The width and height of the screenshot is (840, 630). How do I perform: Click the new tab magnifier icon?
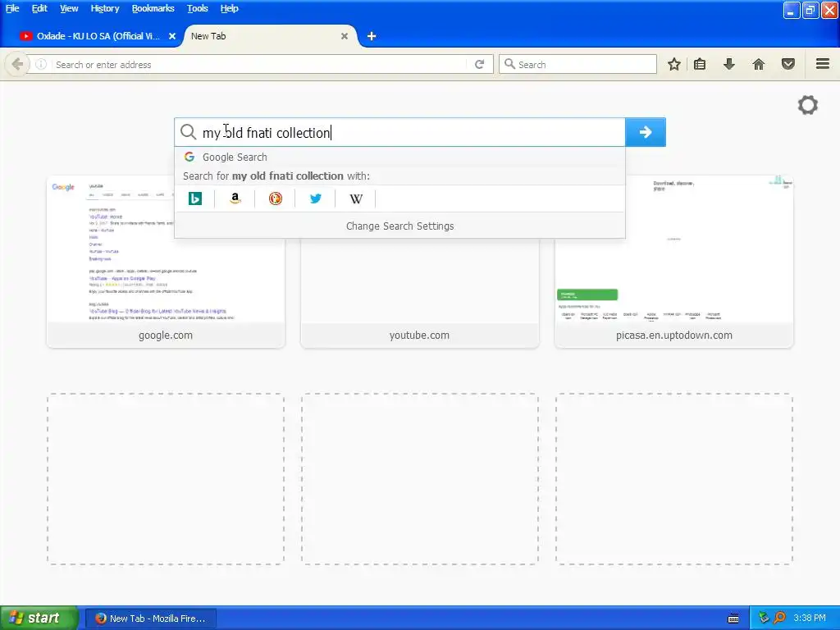188,132
